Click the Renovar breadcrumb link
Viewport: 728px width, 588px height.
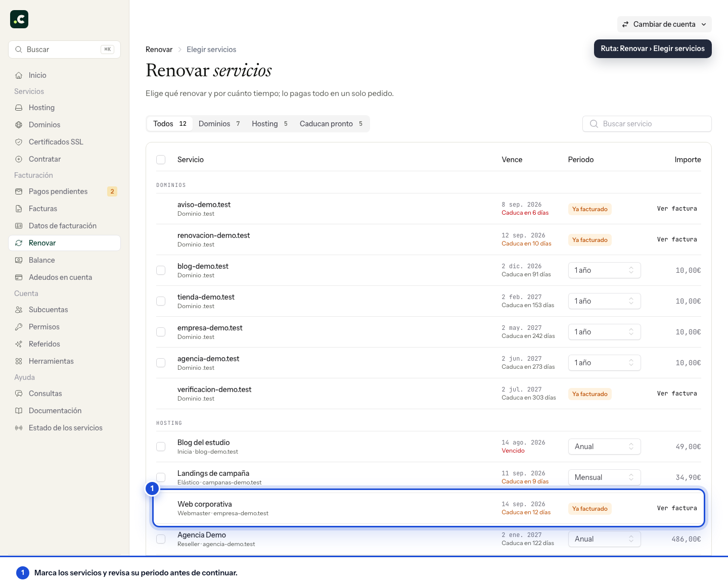(159, 50)
